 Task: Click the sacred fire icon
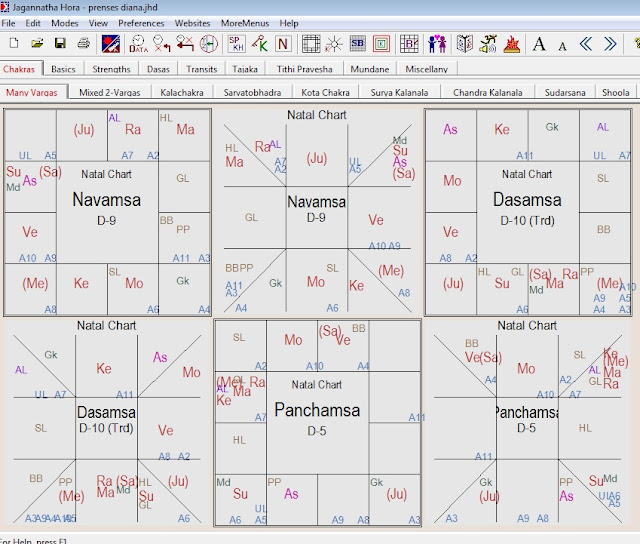point(511,44)
